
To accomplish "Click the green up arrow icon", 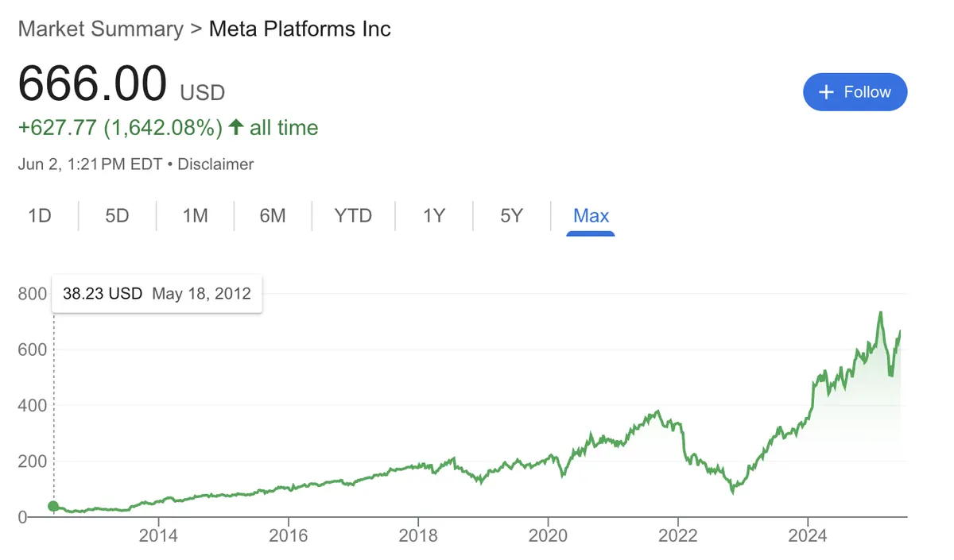I will pos(235,127).
